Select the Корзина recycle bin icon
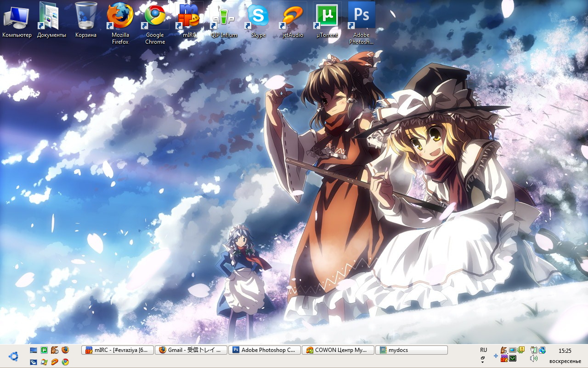 [x=86, y=21]
